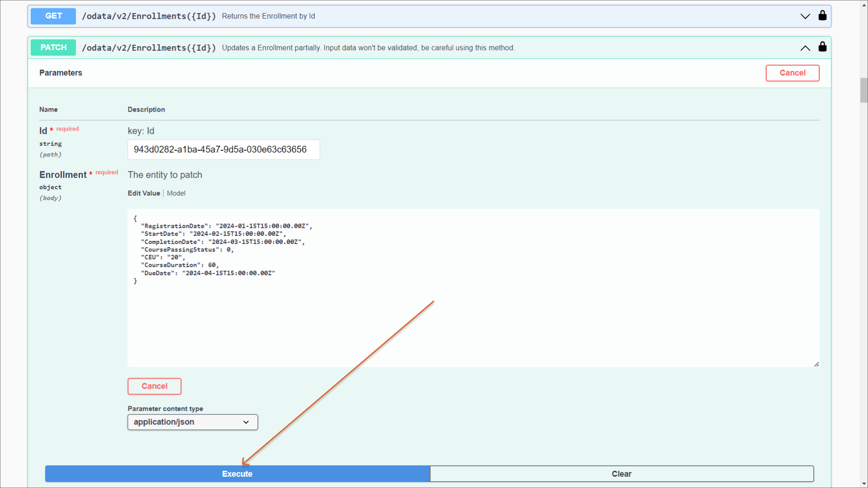This screenshot has width=868, height=488.
Task: Switch to the Model tab
Action: click(x=176, y=193)
